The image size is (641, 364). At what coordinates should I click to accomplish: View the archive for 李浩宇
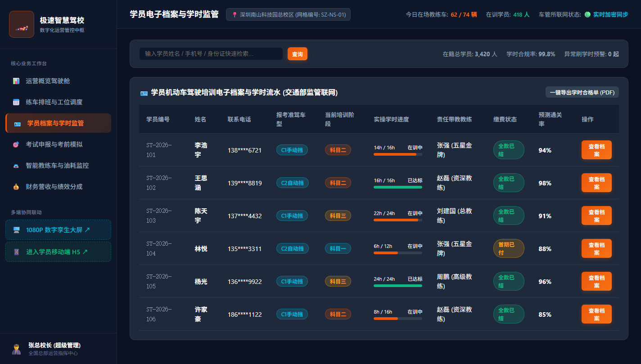(x=596, y=150)
